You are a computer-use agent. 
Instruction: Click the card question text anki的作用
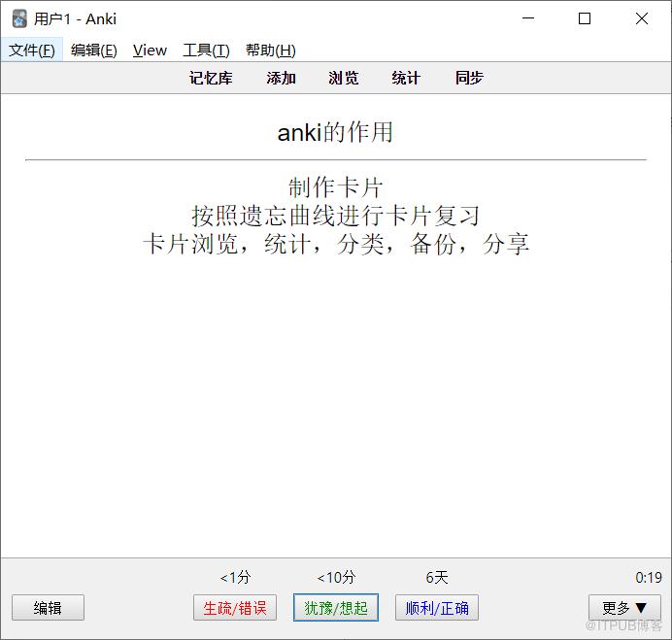(x=335, y=132)
